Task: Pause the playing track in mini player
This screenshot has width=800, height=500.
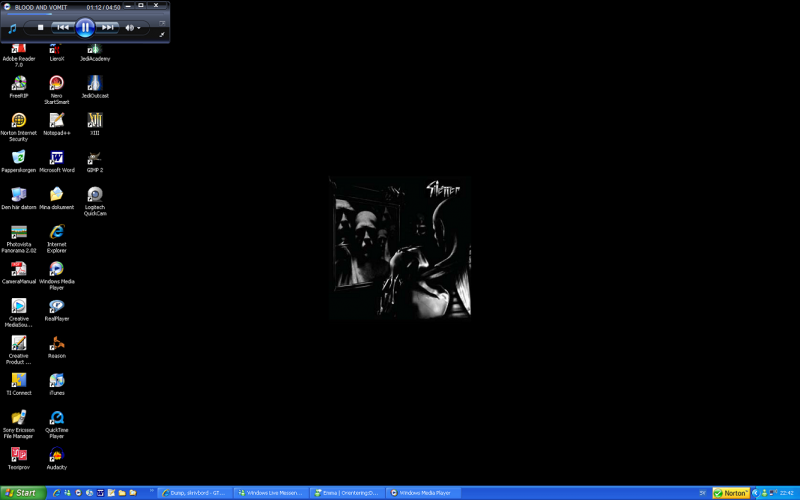Action: [85, 28]
